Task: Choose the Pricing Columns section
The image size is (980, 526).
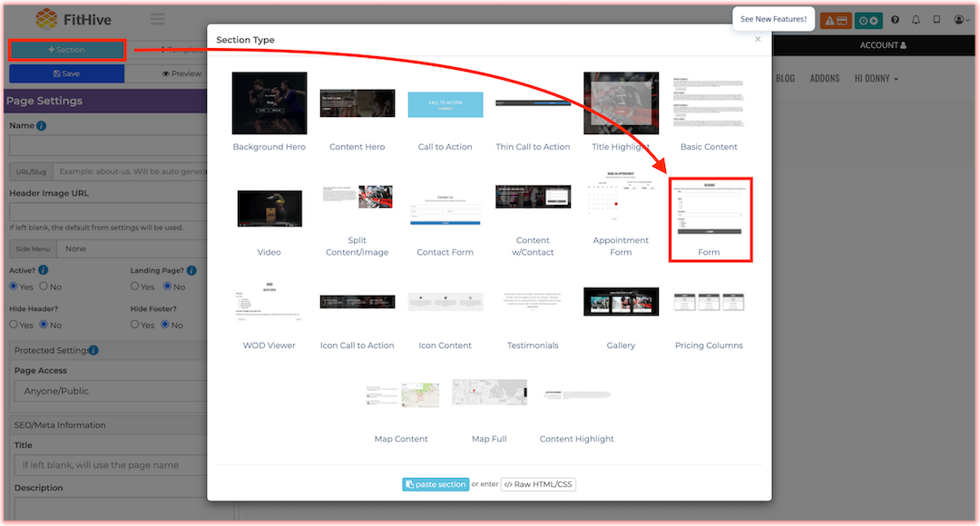Action: pyautogui.click(x=709, y=302)
